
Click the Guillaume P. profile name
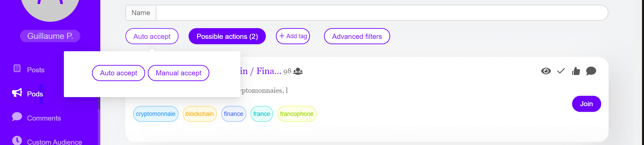click(50, 36)
